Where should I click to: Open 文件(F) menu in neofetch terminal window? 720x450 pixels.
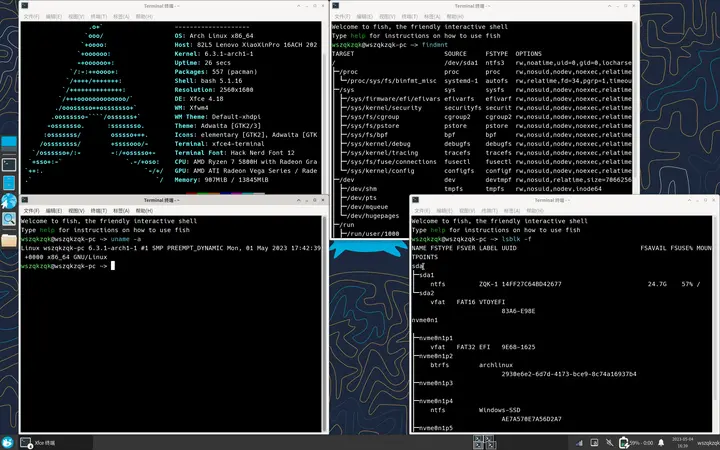[31, 17]
